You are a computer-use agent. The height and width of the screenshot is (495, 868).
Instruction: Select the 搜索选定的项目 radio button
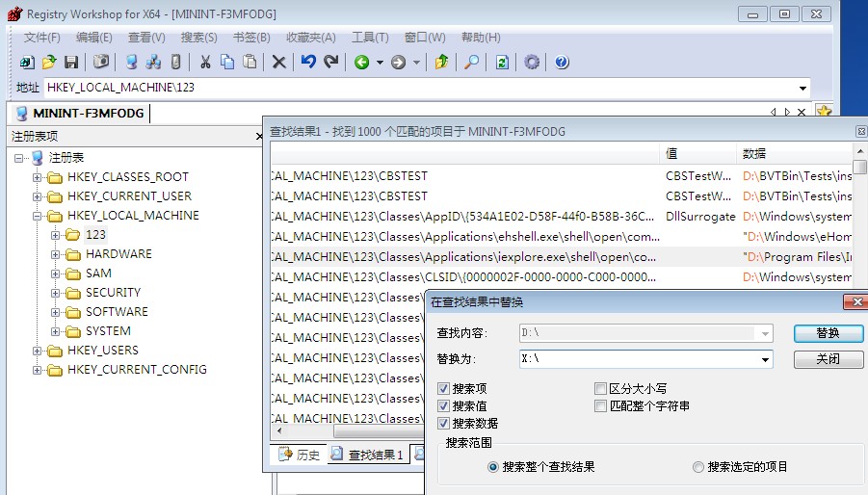tap(698, 467)
